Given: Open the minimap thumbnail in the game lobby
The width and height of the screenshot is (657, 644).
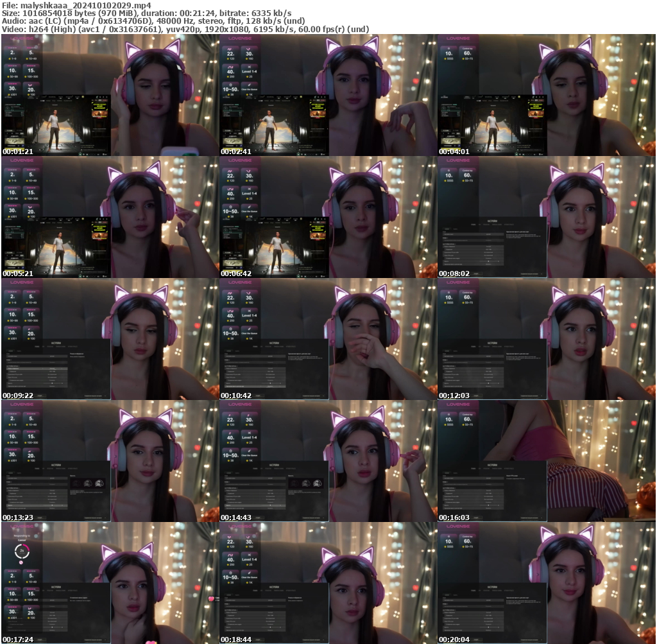Looking at the screenshot, I should 14,141.
